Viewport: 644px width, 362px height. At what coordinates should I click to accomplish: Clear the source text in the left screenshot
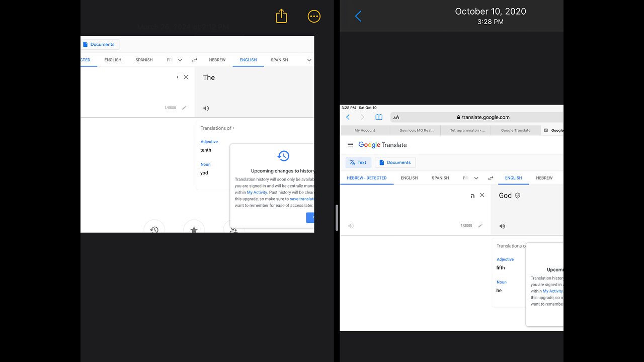point(186,77)
